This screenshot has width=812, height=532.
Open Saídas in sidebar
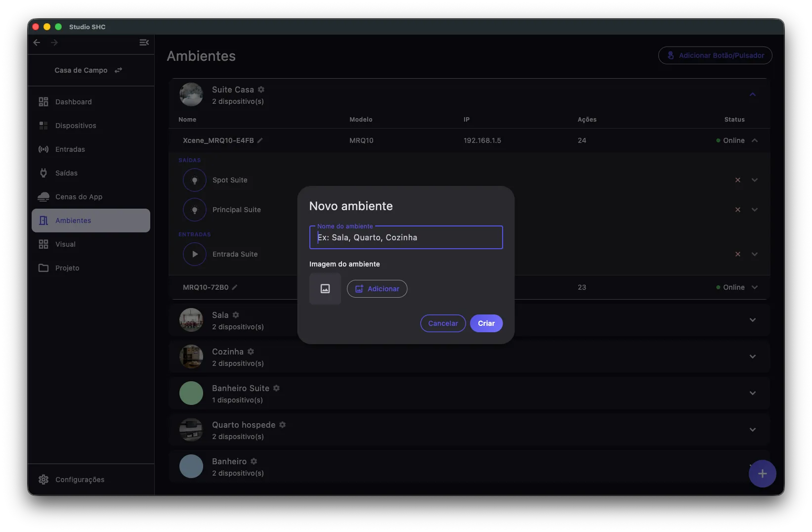91,173
